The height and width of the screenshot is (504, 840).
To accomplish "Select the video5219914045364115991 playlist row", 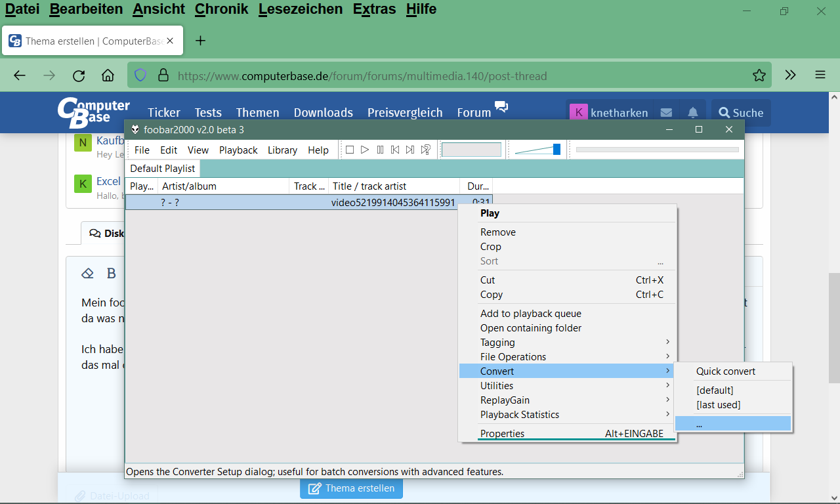I will click(309, 203).
